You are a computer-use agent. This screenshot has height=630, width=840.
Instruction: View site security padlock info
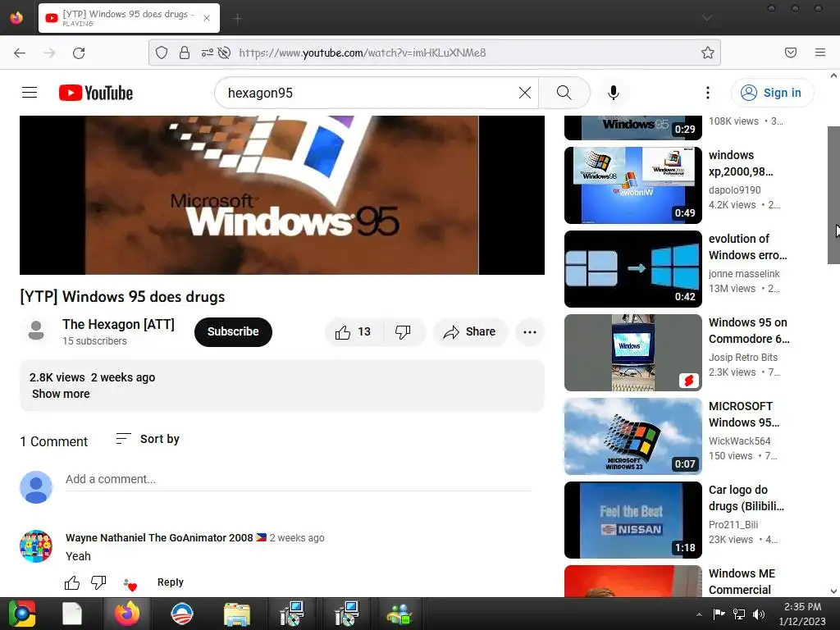pyautogui.click(x=185, y=52)
